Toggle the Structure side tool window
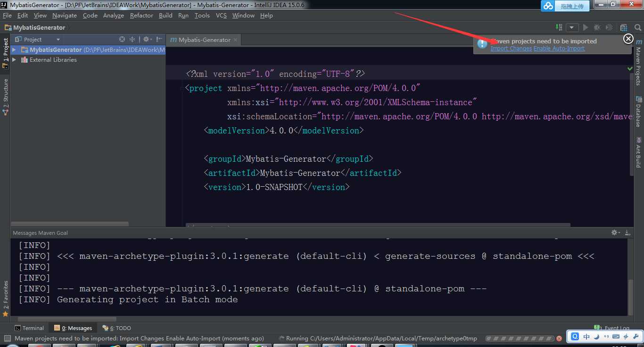Screen dimensions: 644x347 coord(5,97)
